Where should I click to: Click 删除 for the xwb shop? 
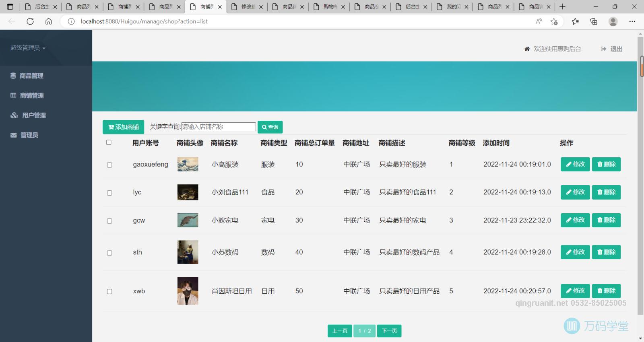click(606, 290)
